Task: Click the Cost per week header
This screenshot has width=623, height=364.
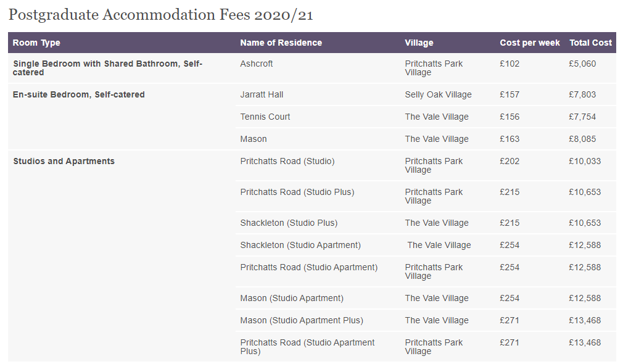Action: 530,43
